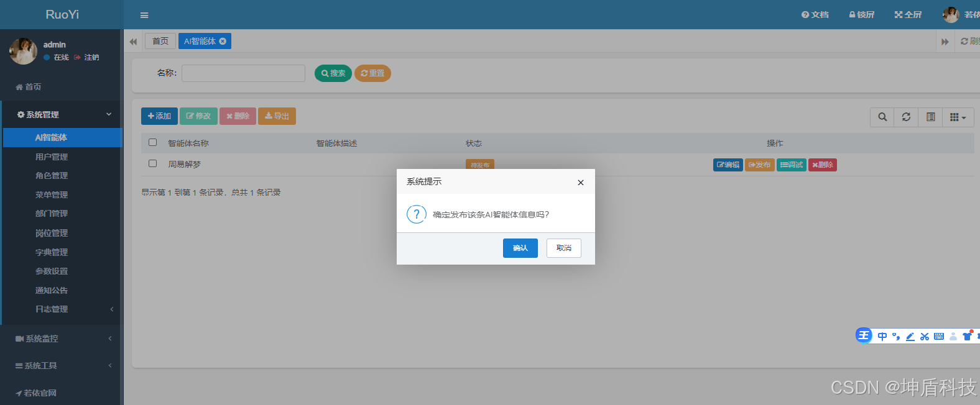Click the IME punctuation toggle icon
This screenshot has height=405, width=980.
tap(896, 337)
